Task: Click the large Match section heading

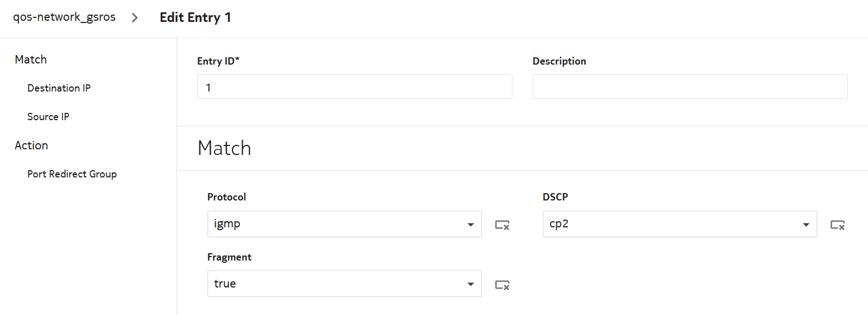Action: point(224,148)
